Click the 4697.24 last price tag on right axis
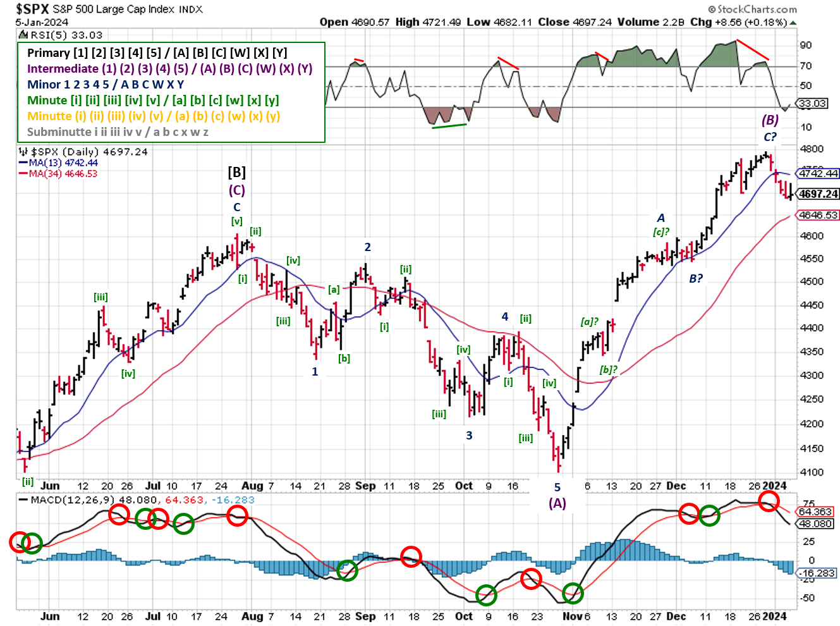This screenshot has width=840, height=626. click(819, 194)
